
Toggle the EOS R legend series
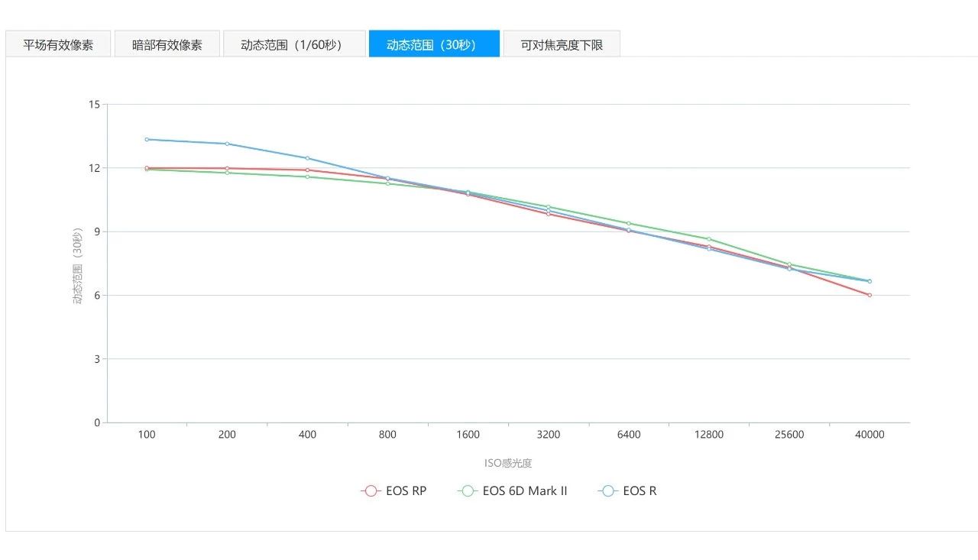[x=640, y=491]
